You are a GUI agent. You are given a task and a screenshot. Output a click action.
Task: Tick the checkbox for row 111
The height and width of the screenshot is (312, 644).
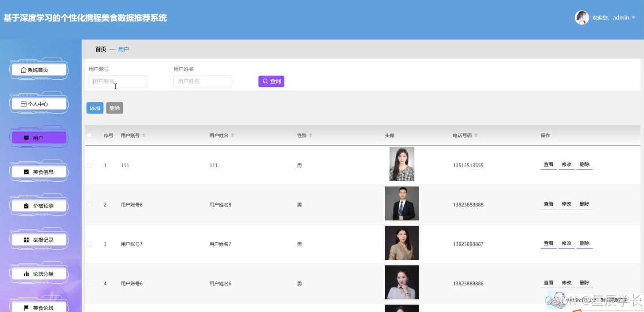click(89, 165)
